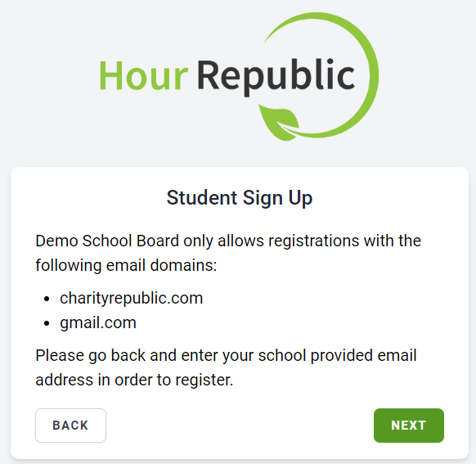This screenshot has height=464, width=476.
Task: Click the empty card area between BACK and NEXT
Action: (x=240, y=426)
